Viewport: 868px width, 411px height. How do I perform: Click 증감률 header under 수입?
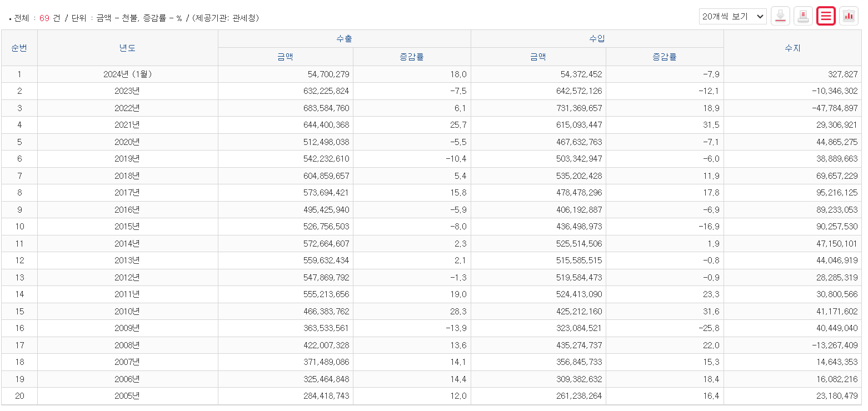(x=665, y=57)
